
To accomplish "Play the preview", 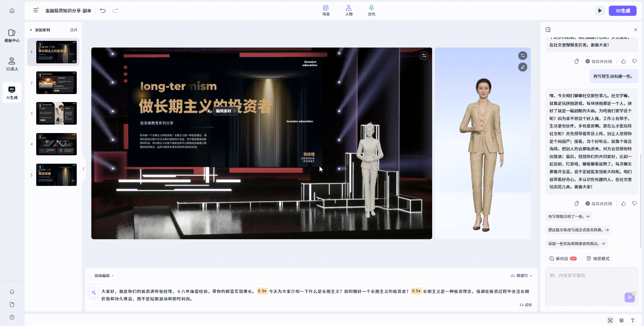I will [600, 11].
